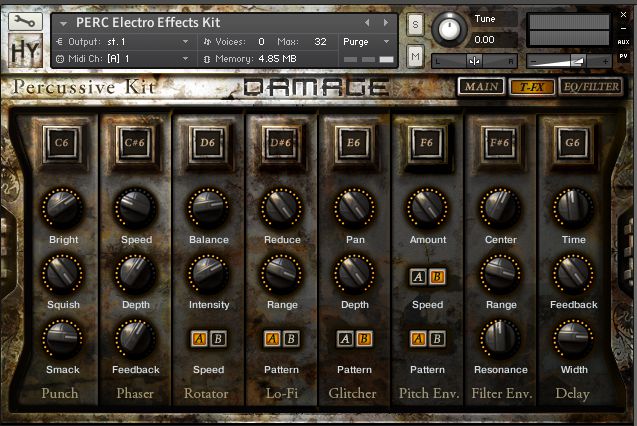The width and height of the screenshot is (637, 426).
Task: Switch to the EQ/FILTER tab
Action: [591, 86]
